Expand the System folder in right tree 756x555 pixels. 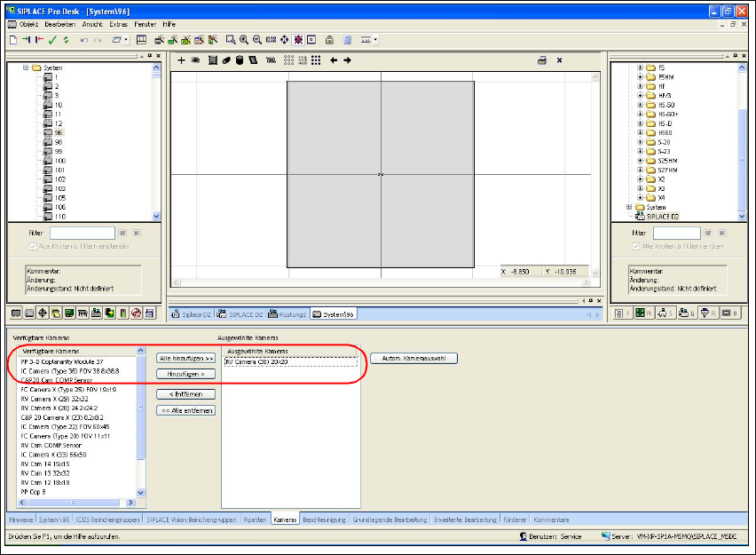coord(629,207)
